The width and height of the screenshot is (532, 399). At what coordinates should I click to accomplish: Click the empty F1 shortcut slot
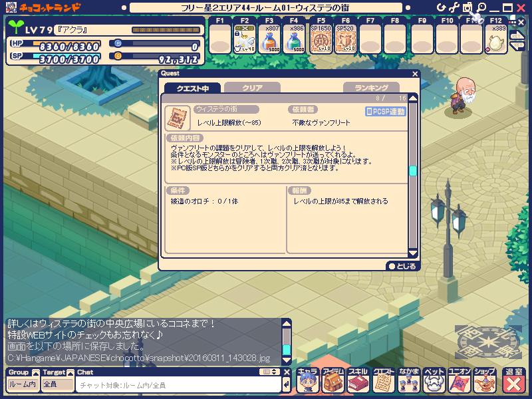tap(220, 39)
